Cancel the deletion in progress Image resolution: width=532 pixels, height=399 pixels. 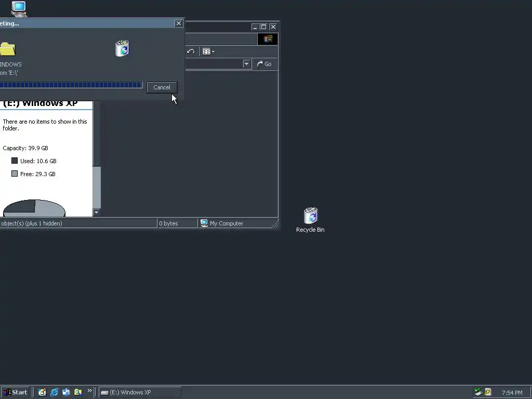click(x=162, y=87)
